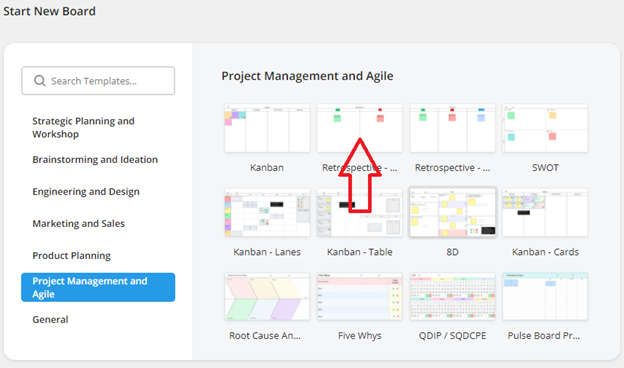Click the "Pulse Board Pr..." label text
624x368 pixels.
[544, 336]
